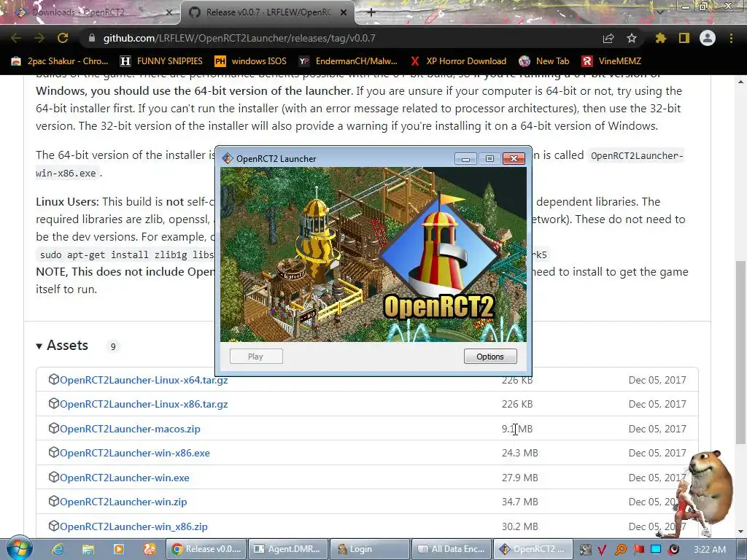Image resolution: width=747 pixels, height=560 pixels.
Task: Click the Assets count badge 9
Action: (113, 346)
